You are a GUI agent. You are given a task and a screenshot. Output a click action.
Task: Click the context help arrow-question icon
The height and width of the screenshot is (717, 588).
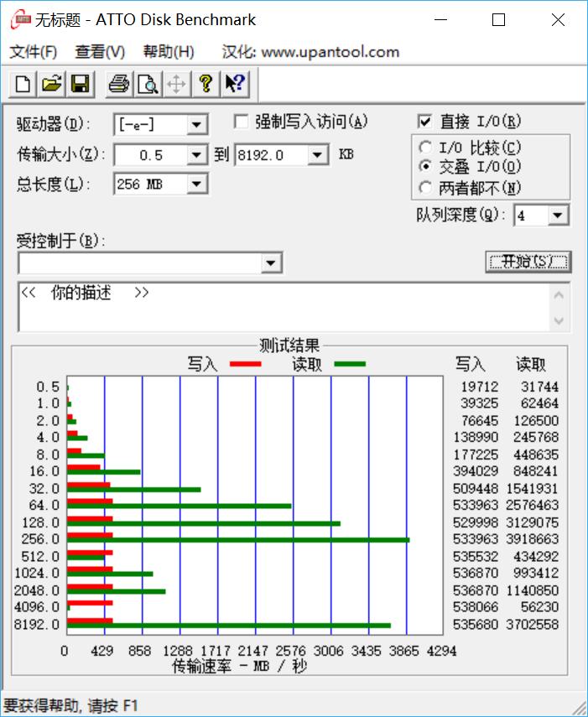(x=235, y=84)
